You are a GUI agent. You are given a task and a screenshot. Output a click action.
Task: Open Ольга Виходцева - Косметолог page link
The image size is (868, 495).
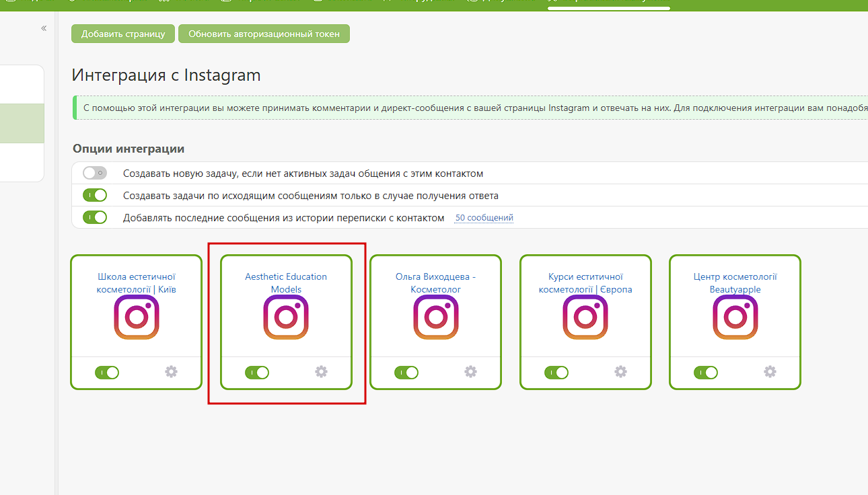point(436,283)
